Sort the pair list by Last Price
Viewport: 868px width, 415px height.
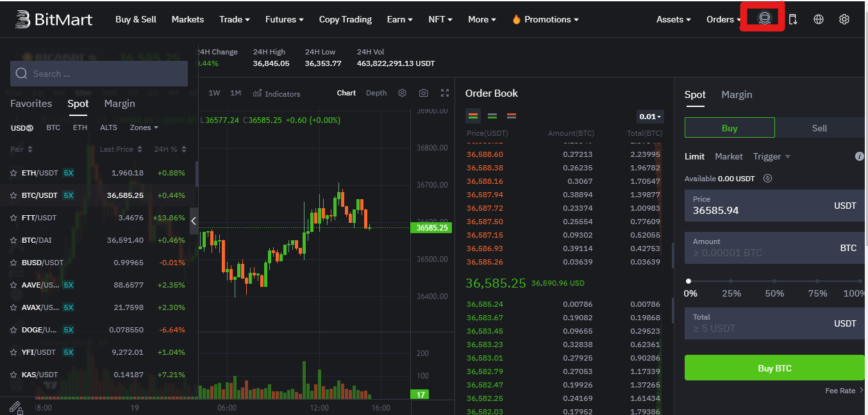121,149
